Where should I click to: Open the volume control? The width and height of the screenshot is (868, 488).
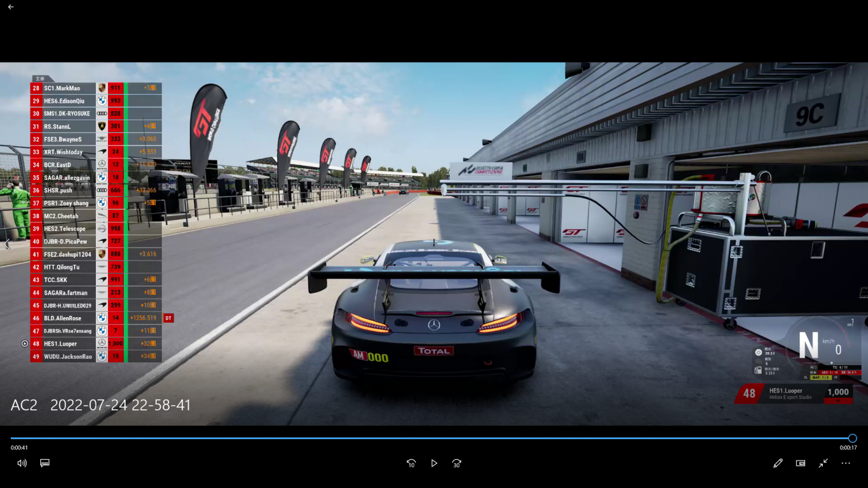[x=22, y=463]
